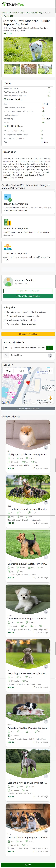
Task: Favorite this ad with the heart icon
Action: (x=50, y=355)
